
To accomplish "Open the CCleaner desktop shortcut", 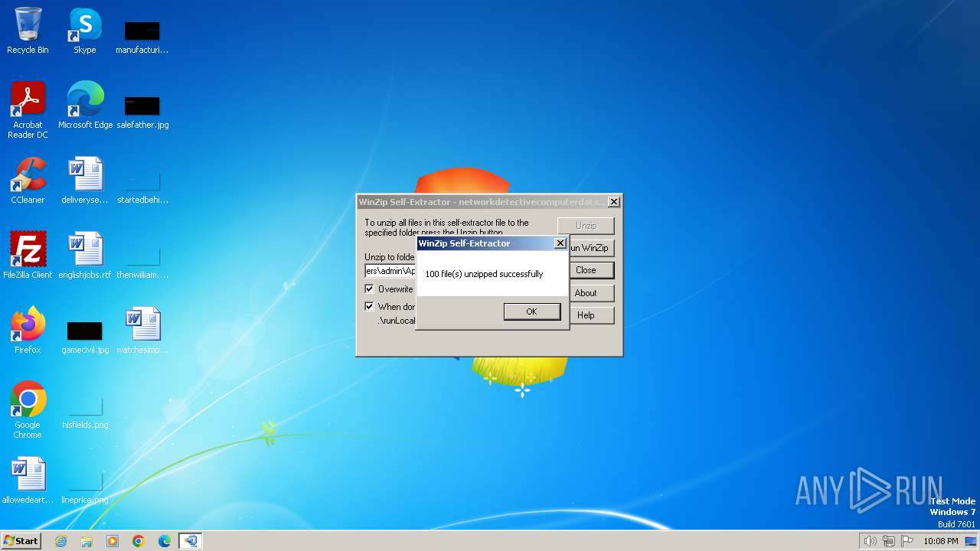I will 28,181.
